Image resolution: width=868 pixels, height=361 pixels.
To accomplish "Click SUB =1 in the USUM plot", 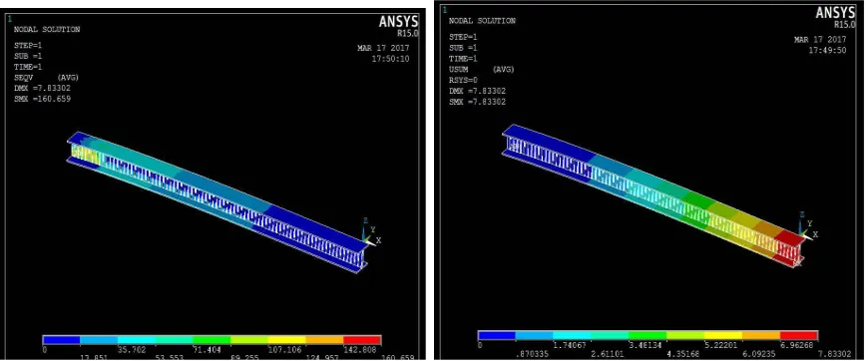I will [x=463, y=48].
